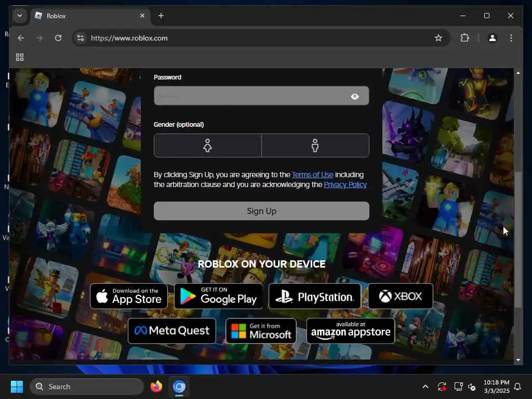The width and height of the screenshot is (532, 399).
Task: Click the Sign Up button
Action: coord(261,211)
